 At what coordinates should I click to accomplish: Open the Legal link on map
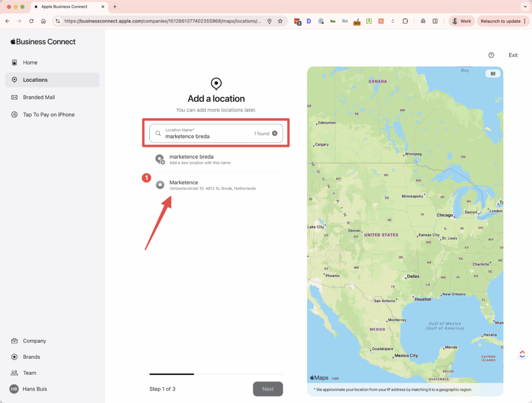click(x=335, y=378)
